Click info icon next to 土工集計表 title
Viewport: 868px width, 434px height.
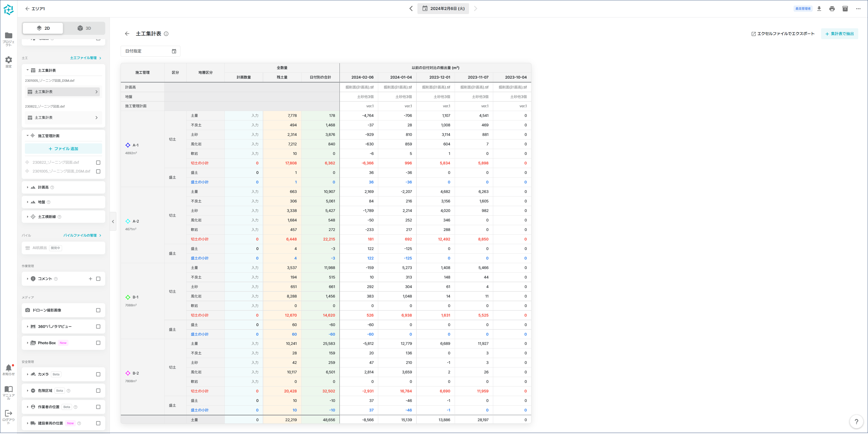coord(166,34)
